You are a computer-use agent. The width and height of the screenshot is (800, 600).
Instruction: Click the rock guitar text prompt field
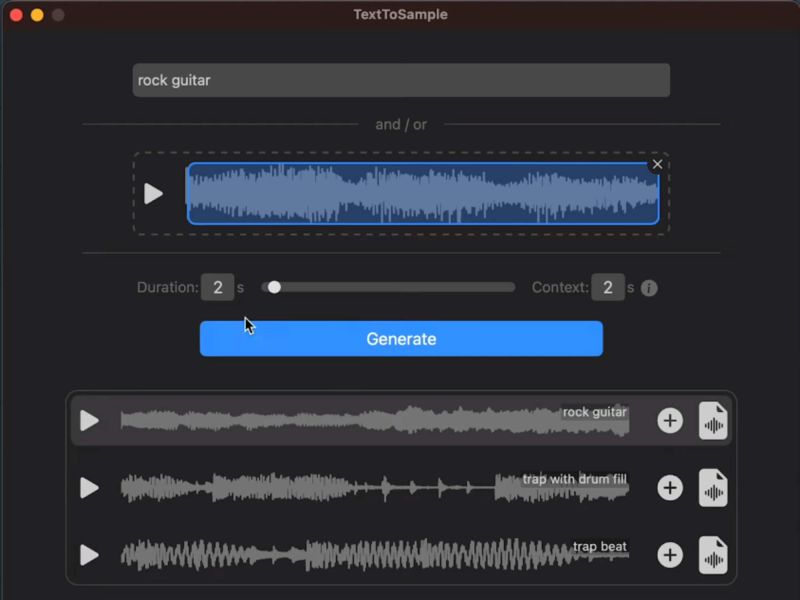click(400, 80)
